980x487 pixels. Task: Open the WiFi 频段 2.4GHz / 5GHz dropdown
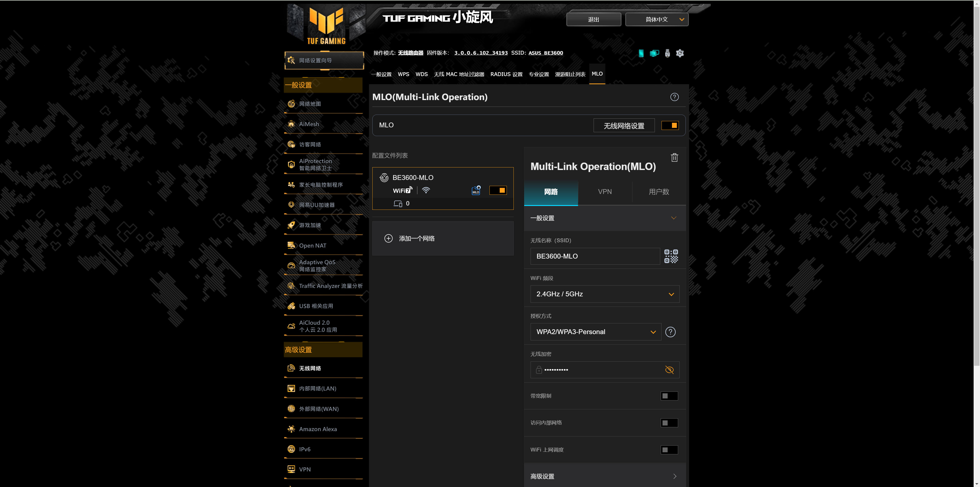click(x=605, y=294)
